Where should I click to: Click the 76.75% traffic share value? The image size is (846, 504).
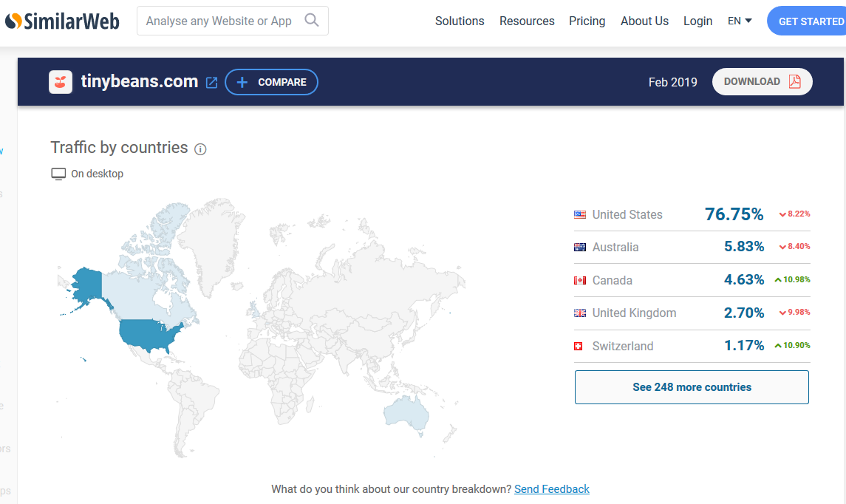point(734,214)
